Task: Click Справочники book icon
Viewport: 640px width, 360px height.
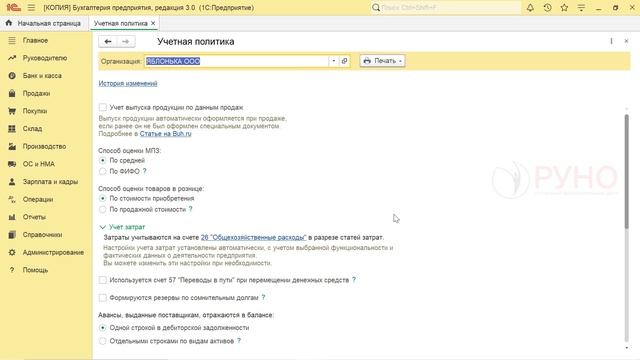Action: click(12, 235)
